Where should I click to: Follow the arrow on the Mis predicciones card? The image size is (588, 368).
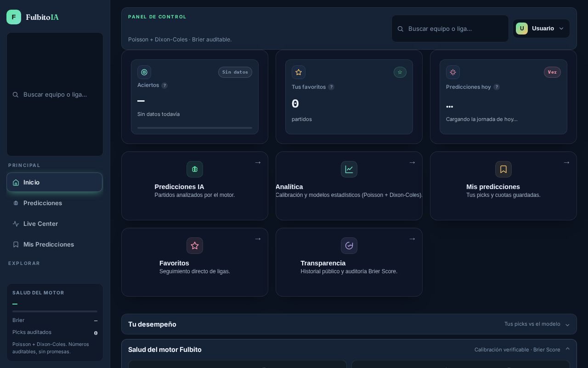[x=566, y=162]
